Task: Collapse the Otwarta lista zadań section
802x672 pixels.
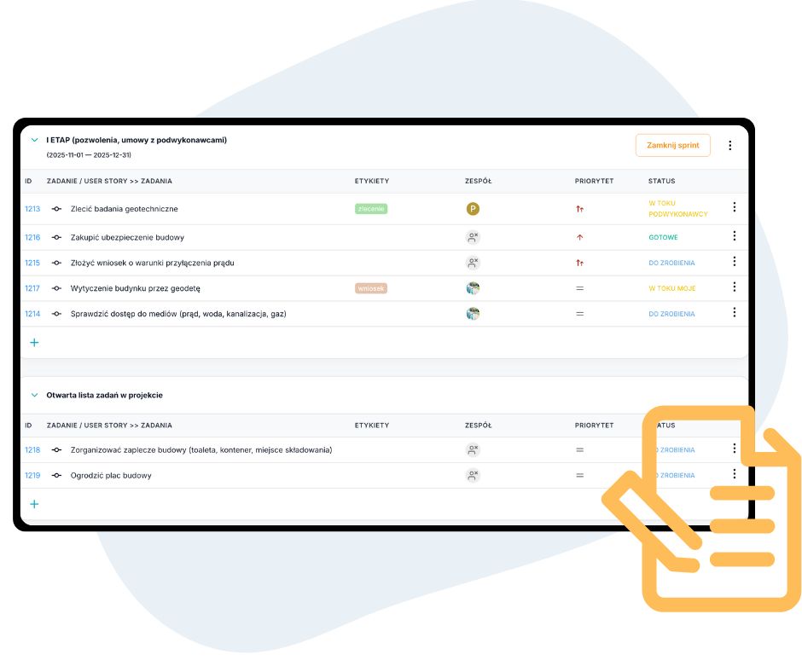Action: [35, 396]
